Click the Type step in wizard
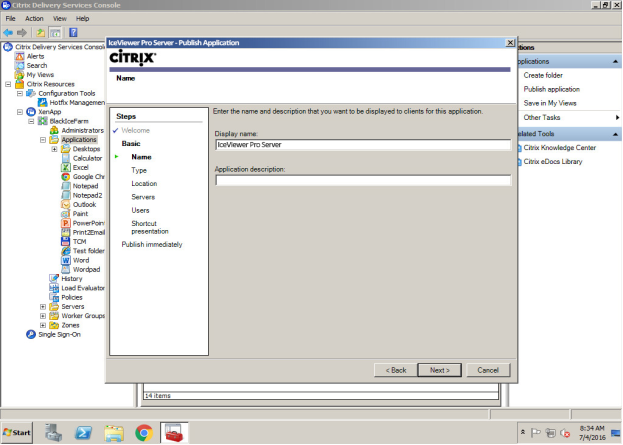Screen dimensions: 623x445 [139, 170]
